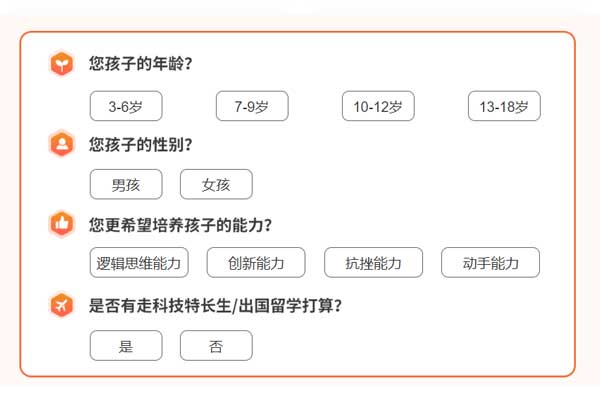Select the 创新能力 option

256,263
